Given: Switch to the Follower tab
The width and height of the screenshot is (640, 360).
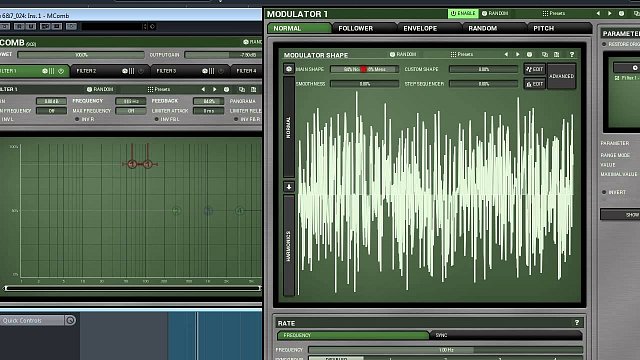Looking at the screenshot, I should point(364,28).
